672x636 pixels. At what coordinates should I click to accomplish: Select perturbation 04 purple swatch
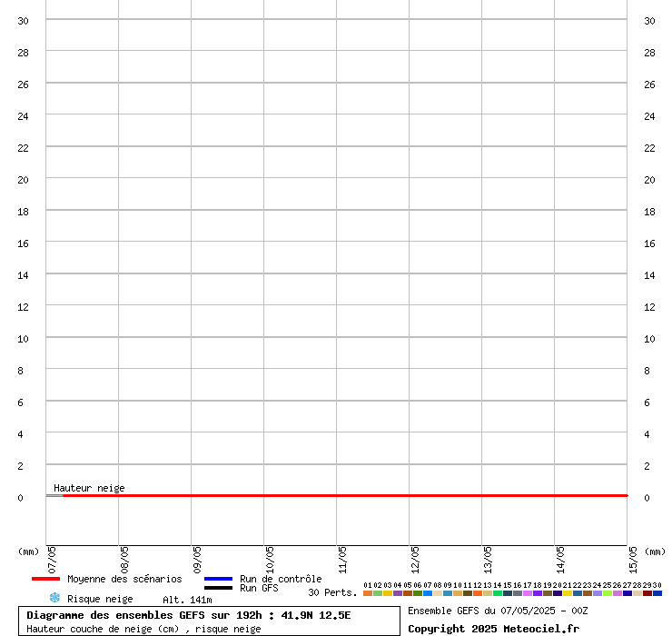pos(398,593)
